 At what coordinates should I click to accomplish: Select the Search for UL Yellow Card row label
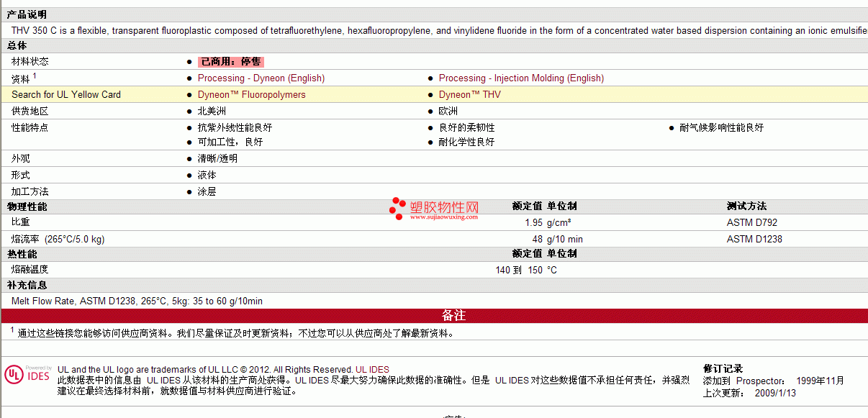click(x=66, y=94)
